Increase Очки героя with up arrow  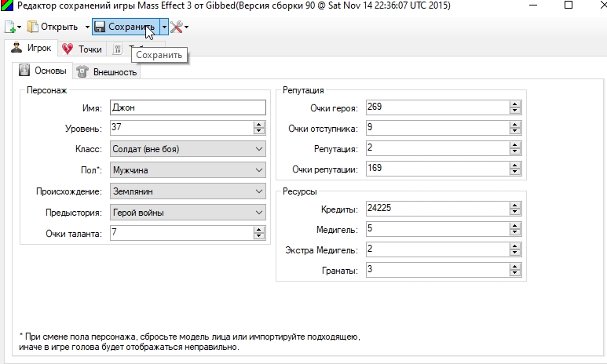[x=515, y=104]
